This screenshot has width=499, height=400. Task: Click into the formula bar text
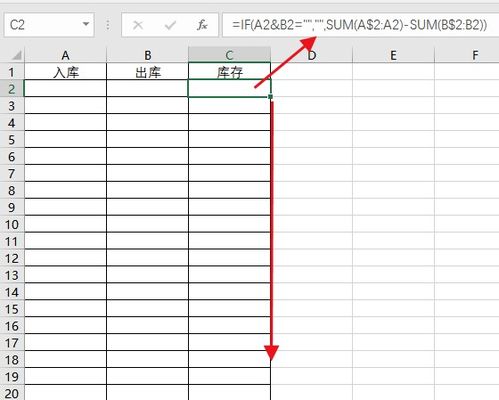click(360, 25)
